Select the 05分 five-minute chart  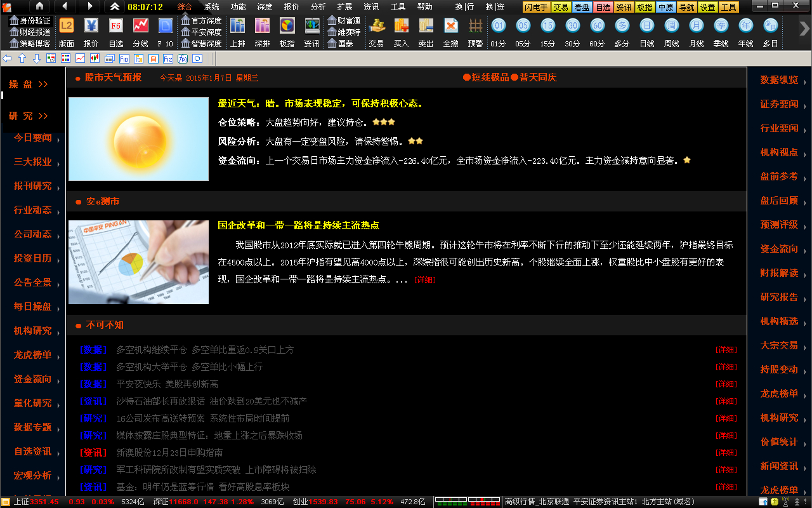523,32
